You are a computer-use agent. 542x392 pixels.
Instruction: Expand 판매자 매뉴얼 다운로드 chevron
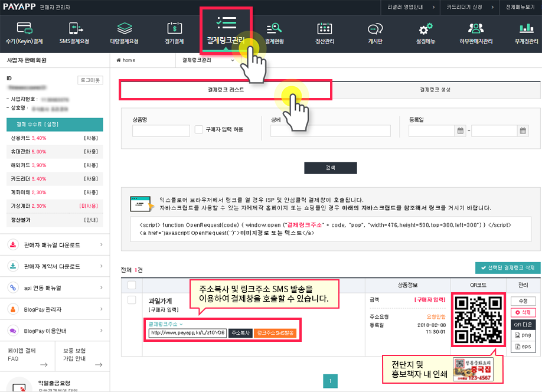(x=102, y=244)
